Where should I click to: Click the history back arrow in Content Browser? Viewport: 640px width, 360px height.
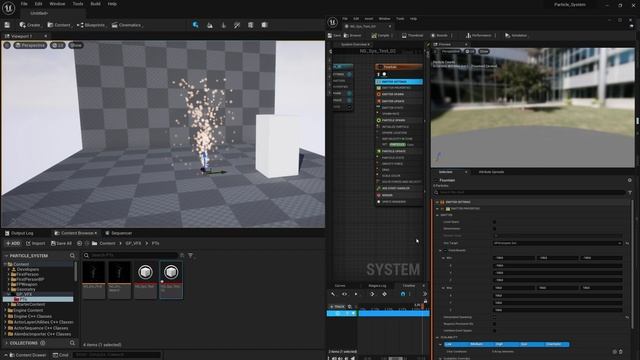pyautogui.click(x=79, y=243)
